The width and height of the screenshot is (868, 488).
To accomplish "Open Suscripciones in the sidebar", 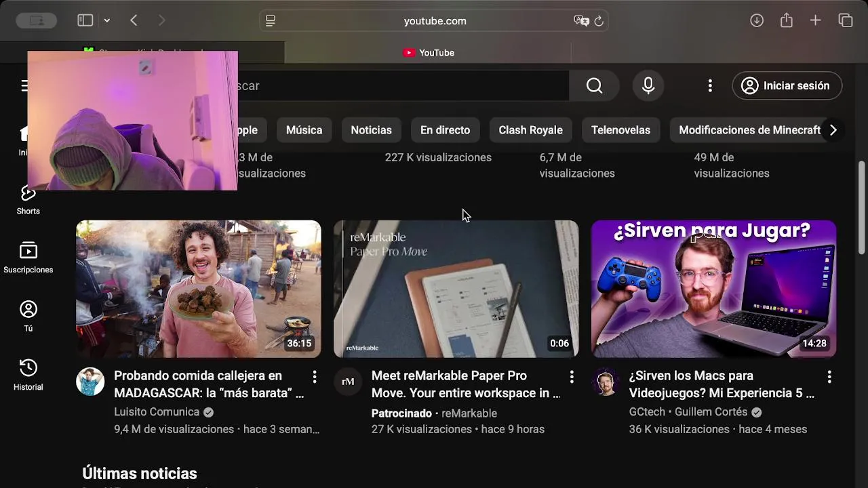I will coord(28,258).
